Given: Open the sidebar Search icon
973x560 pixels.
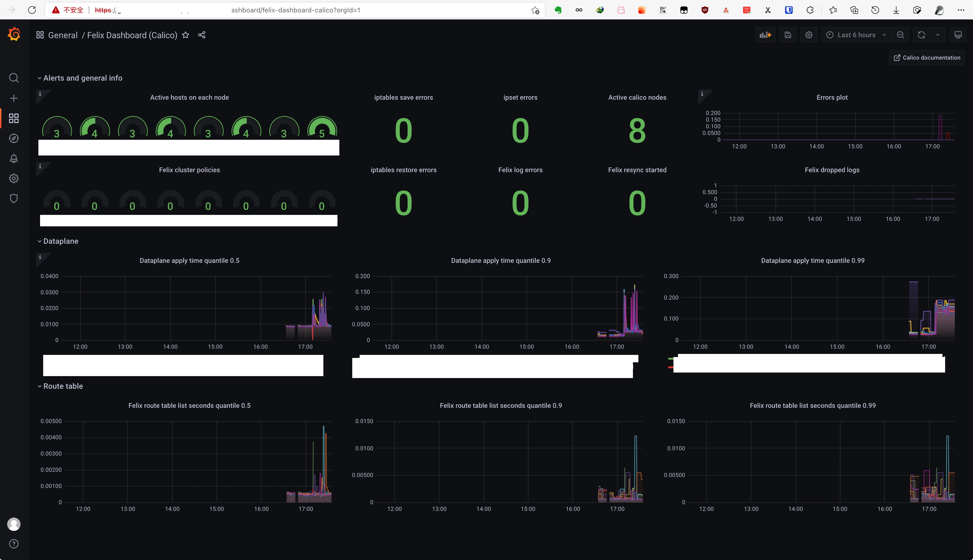Looking at the screenshot, I should pos(14,78).
